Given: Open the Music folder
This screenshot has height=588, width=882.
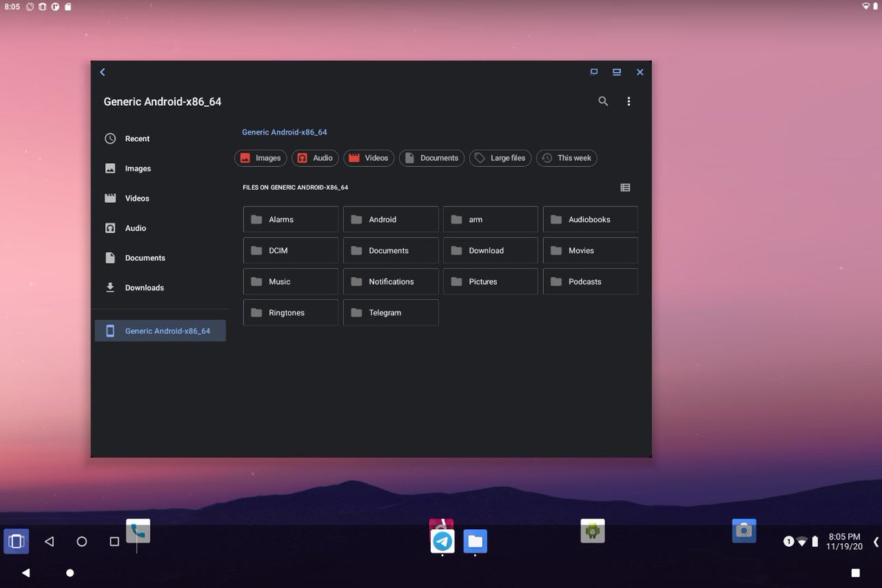Looking at the screenshot, I should point(291,282).
